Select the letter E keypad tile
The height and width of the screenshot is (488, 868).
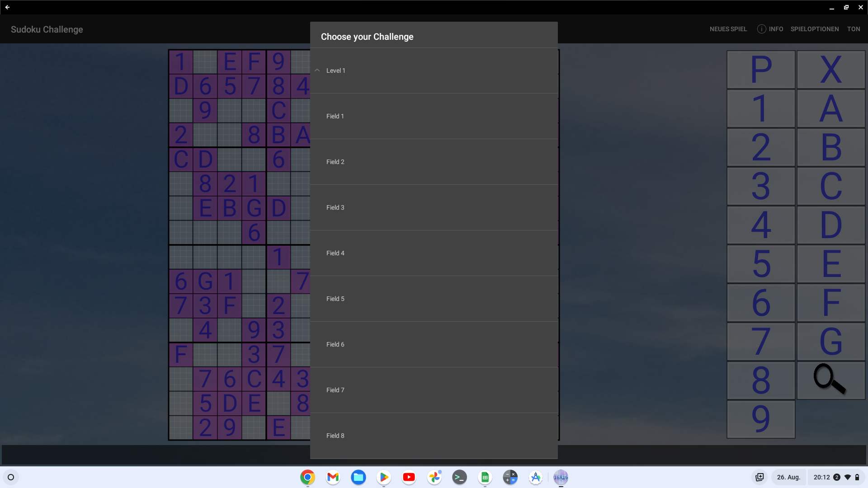(x=831, y=264)
